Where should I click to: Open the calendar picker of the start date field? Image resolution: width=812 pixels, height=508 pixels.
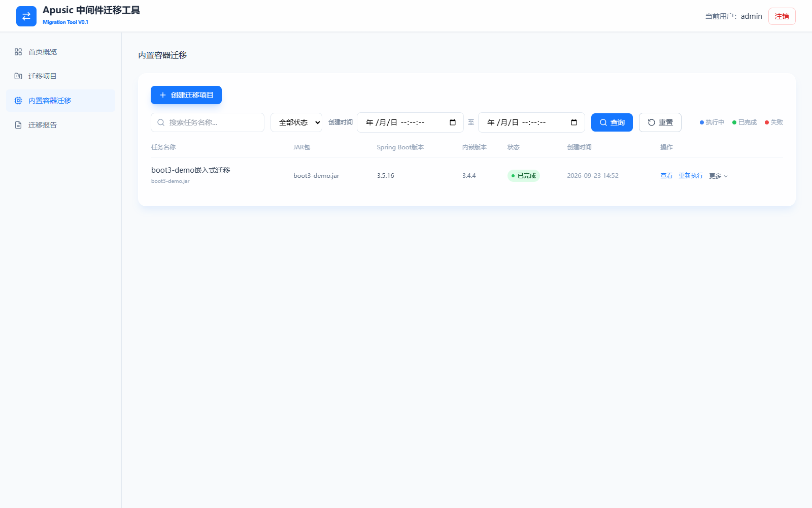point(453,122)
